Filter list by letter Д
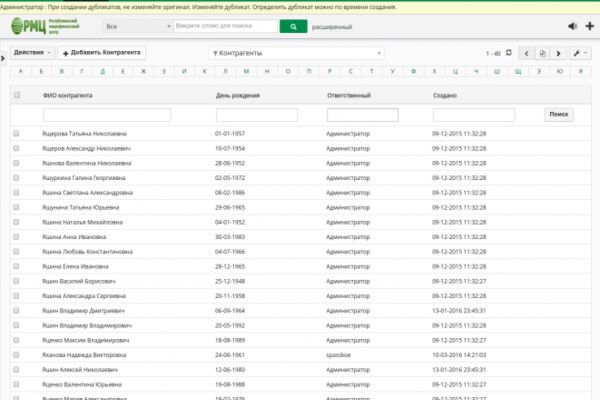Screen dimensions: 600x400 coord(103,71)
